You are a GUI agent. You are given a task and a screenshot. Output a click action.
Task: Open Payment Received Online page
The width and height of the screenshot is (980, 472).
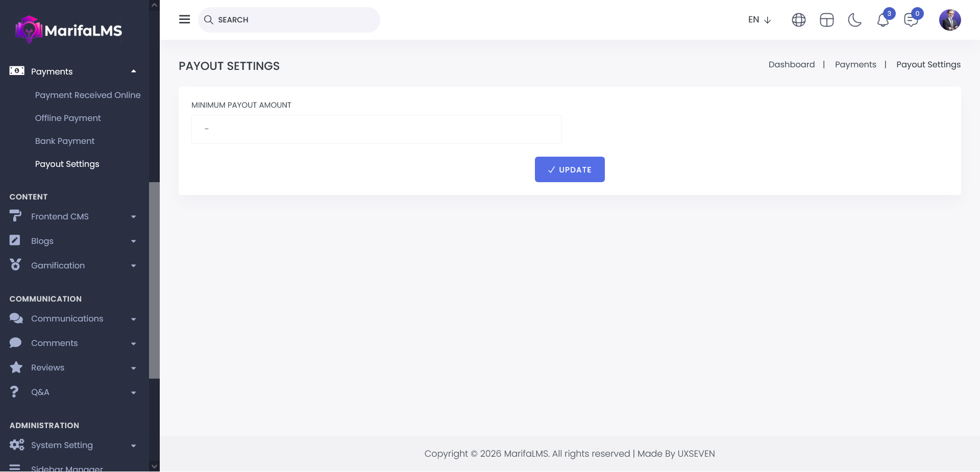pos(87,95)
